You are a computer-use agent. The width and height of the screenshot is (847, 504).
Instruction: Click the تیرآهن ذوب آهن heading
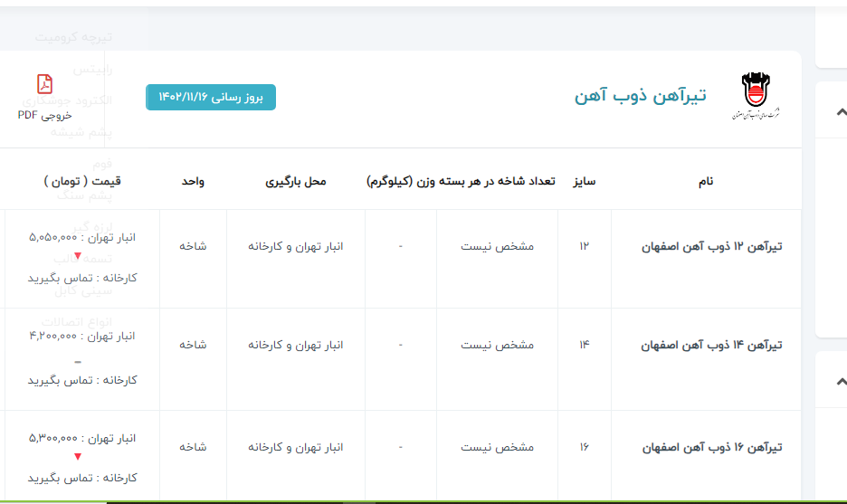click(x=640, y=96)
